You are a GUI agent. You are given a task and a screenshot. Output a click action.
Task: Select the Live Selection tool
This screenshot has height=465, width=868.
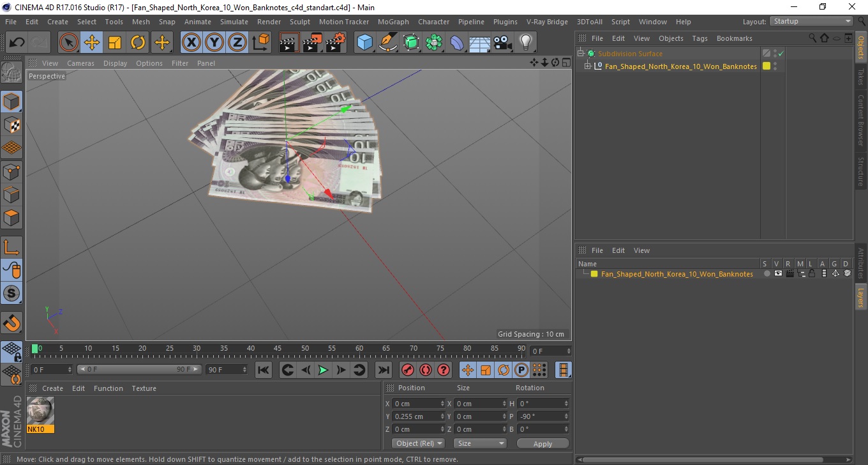[x=69, y=43]
